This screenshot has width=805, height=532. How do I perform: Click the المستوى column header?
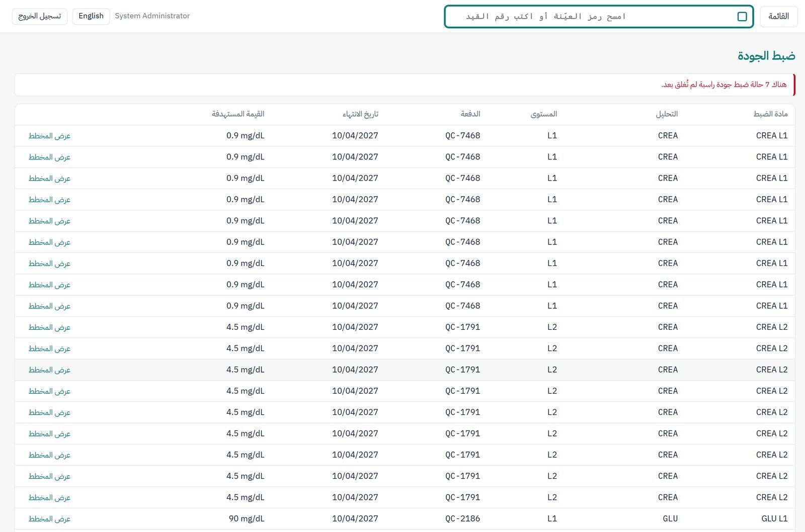[544, 114]
